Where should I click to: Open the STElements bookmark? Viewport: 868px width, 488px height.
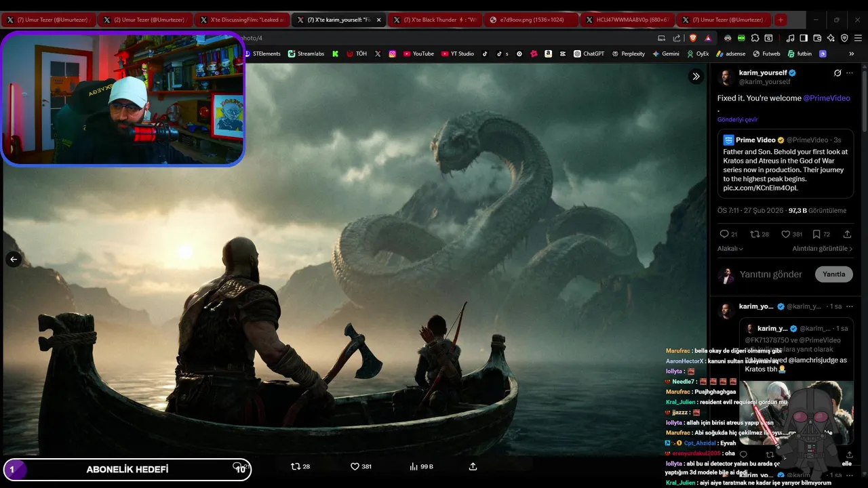coord(262,54)
